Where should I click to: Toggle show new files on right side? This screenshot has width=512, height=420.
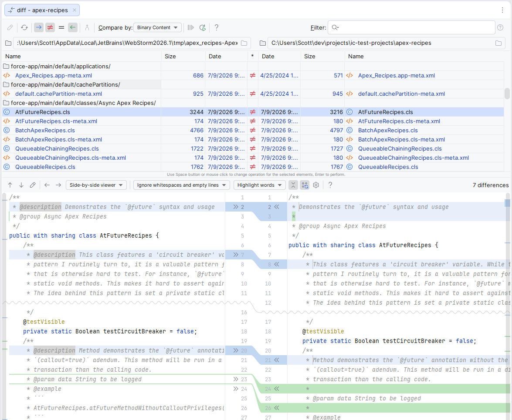(73, 28)
